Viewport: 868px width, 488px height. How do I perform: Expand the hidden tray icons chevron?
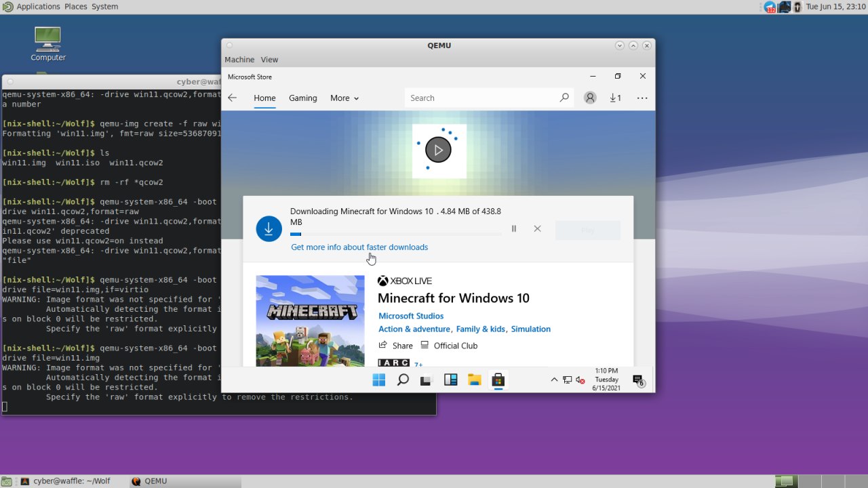click(x=554, y=380)
